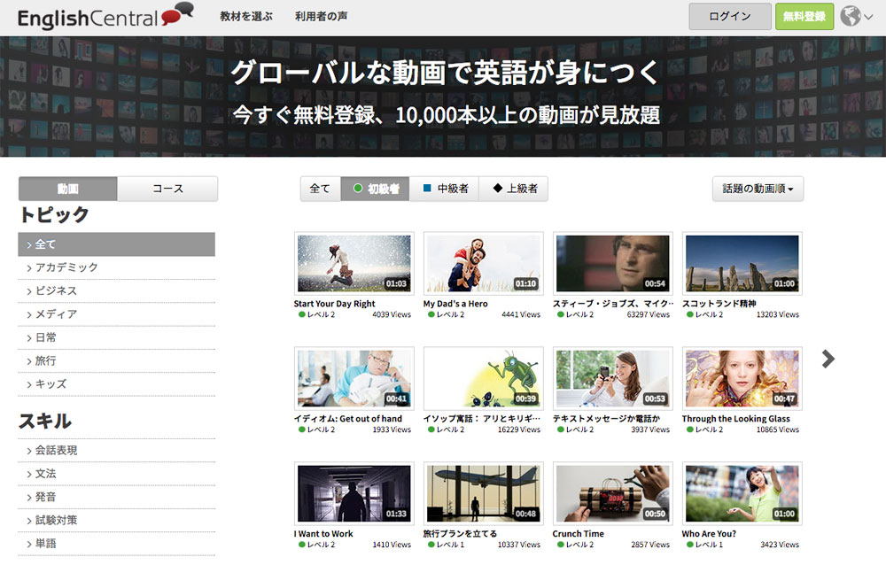Select the 全て level filter
This screenshot has height=588, width=886.
tap(321, 189)
